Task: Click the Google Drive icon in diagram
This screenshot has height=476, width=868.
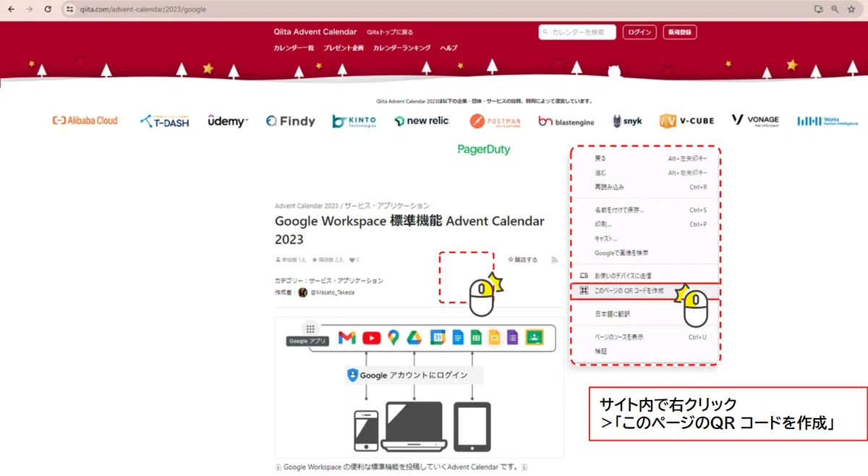Action: pos(414,337)
